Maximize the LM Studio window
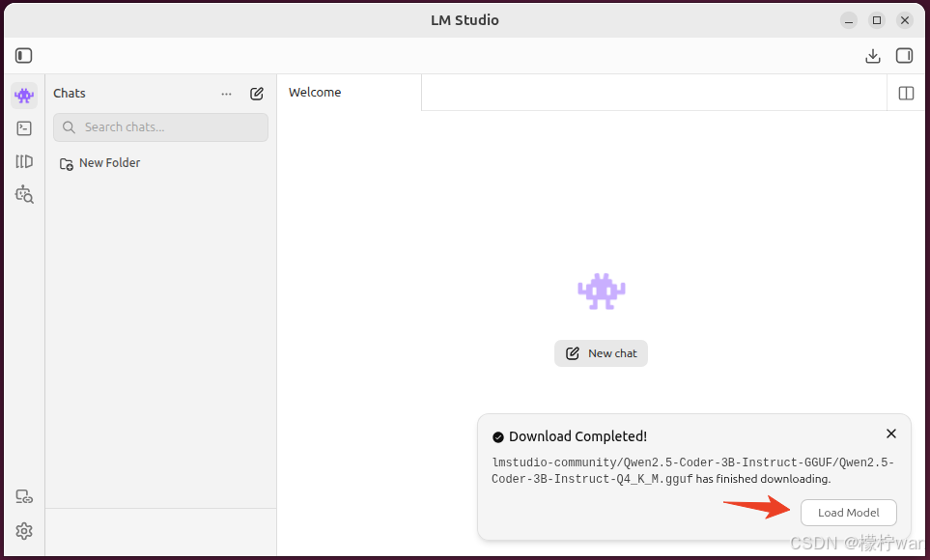The image size is (930, 560). pyautogui.click(x=877, y=21)
